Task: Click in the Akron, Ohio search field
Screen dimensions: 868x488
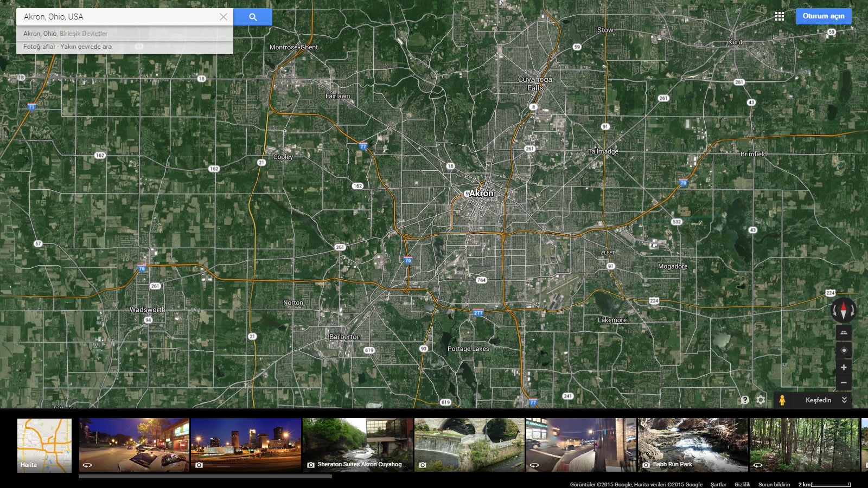Action: [119, 17]
